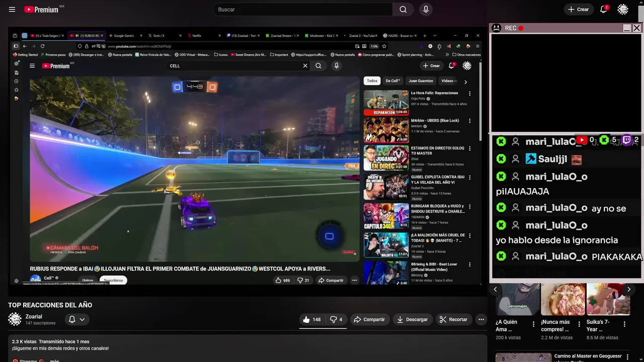Focus the Buscar search field
The height and width of the screenshot is (362, 644).
[303, 10]
